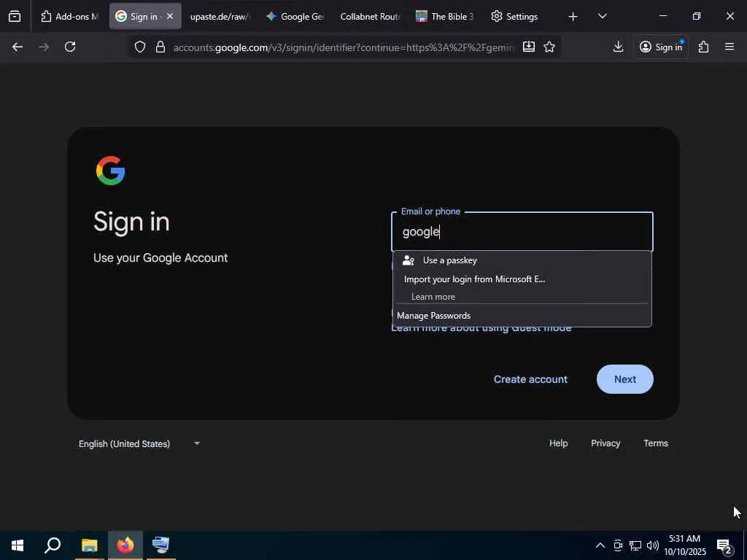Image resolution: width=747 pixels, height=560 pixels.
Task: Expand the list all tabs chevron
Action: 602,16
